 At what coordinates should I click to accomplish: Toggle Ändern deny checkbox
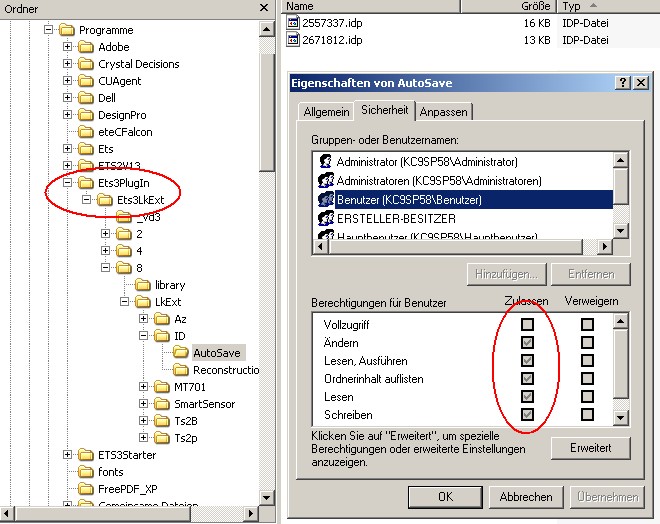[x=587, y=343]
